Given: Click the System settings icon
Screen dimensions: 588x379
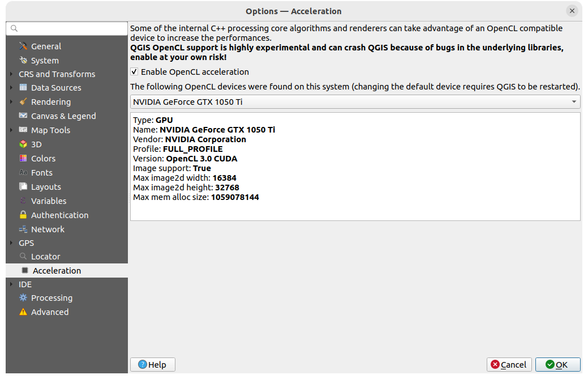Looking at the screenshot, I should pyautogui.click(x=24, y=60).
